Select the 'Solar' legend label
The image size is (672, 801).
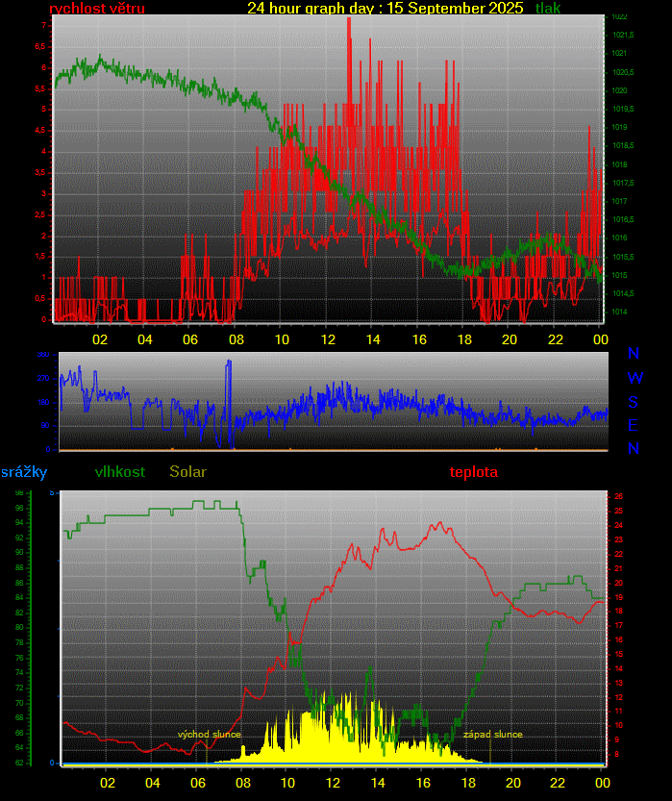187,472
